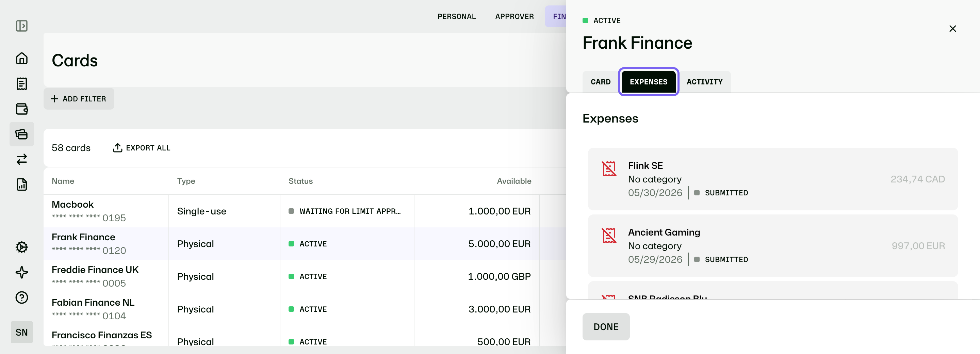Open the settings gear icon

click(x=22, y=247)
